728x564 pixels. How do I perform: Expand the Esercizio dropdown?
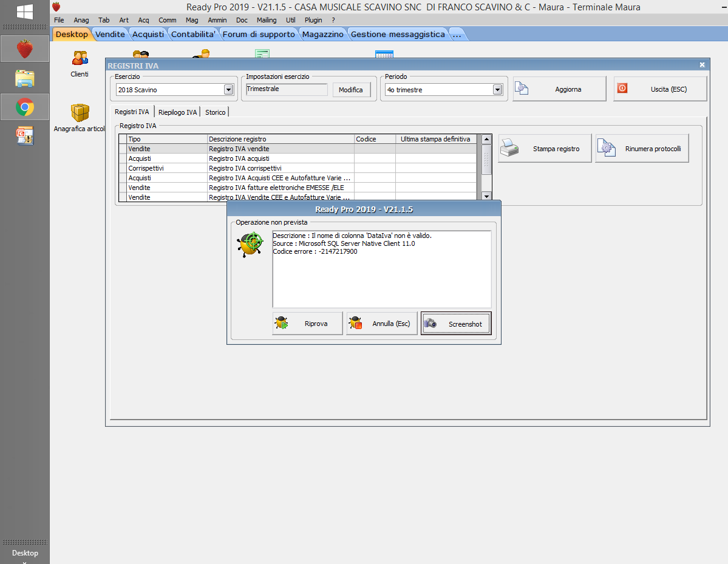pyautogui.click(x=228, y=90)
